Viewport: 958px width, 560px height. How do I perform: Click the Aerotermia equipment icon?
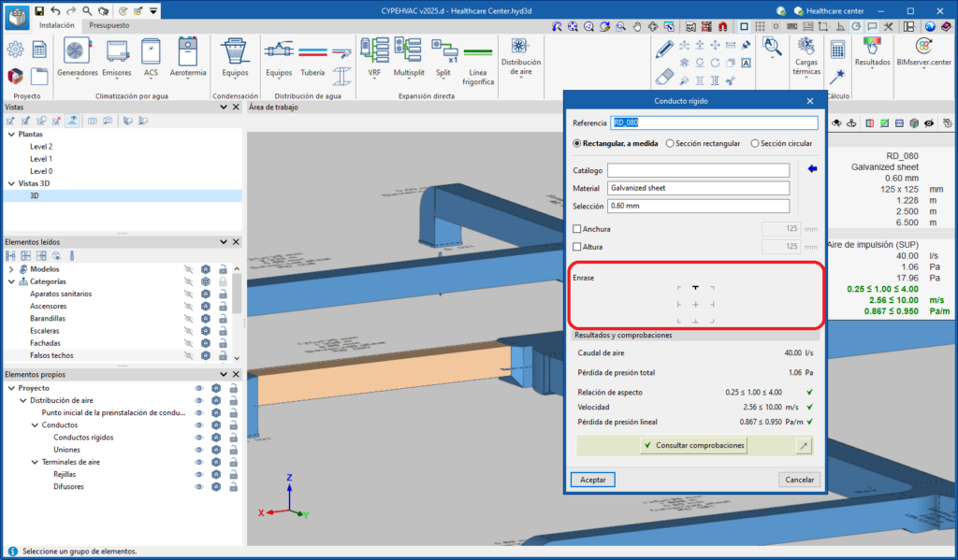click(x=188, y=54)
